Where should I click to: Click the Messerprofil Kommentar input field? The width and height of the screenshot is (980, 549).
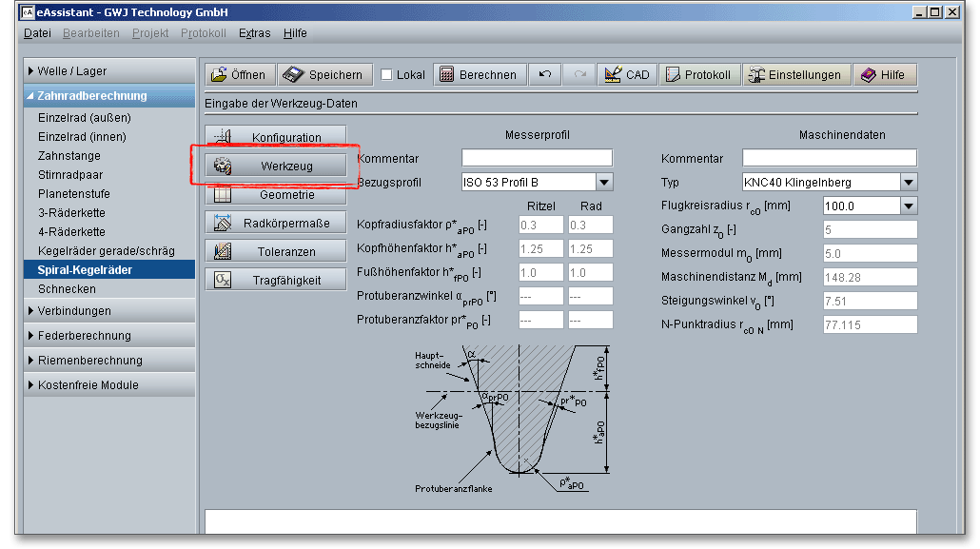537,158
